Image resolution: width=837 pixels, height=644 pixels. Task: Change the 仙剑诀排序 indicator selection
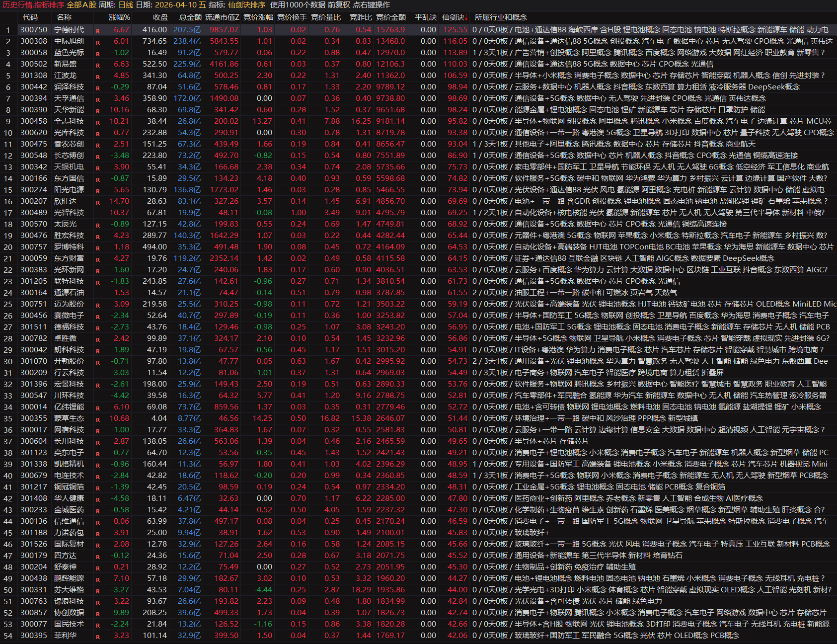[x=246, y=5]
